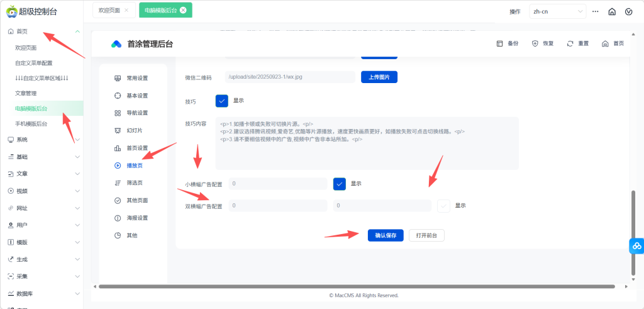The width and height of the screenshot is (644, 309).
Task: Switch to the 欢迎页面 tab
Action: (109, 11)
